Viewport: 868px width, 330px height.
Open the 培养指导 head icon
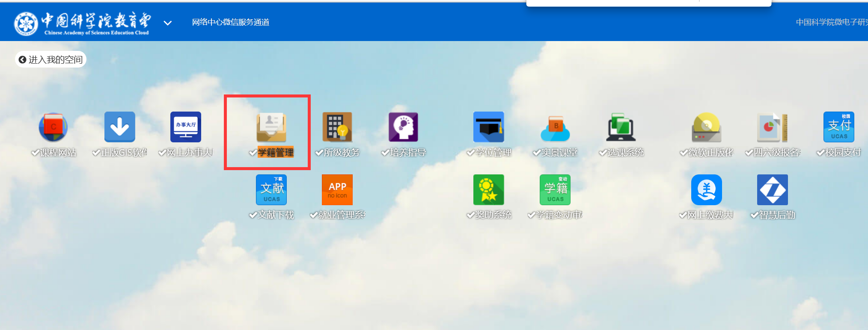point(403,127)
